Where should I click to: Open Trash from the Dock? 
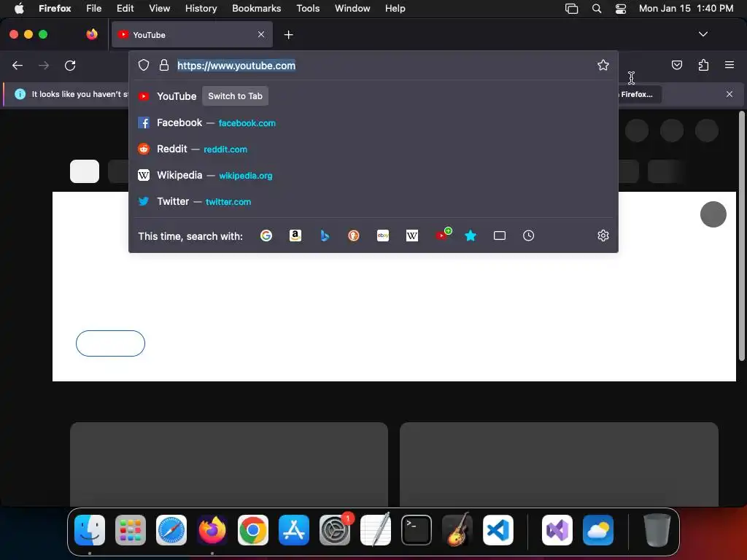pyautogui.click(x=657, y=530)
